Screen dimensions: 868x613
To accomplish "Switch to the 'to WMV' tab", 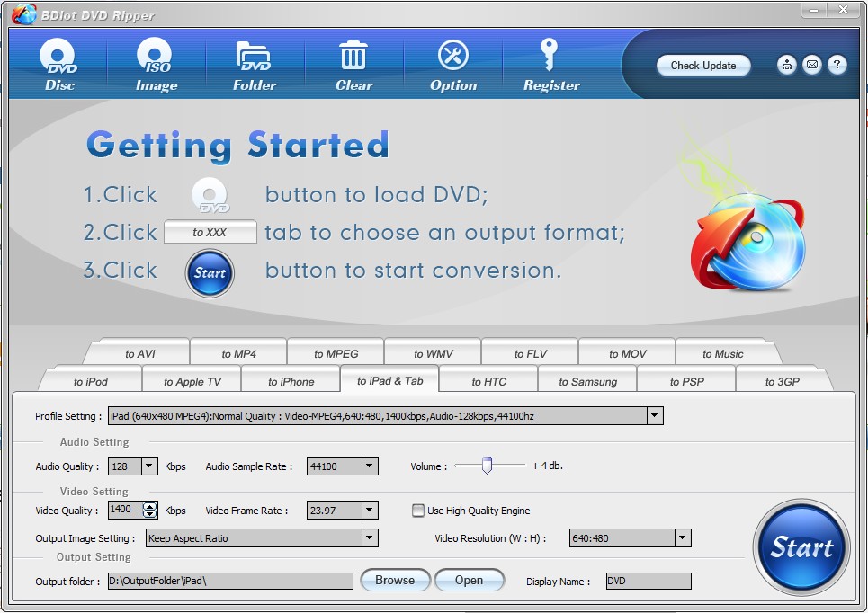I will (433, 353).
